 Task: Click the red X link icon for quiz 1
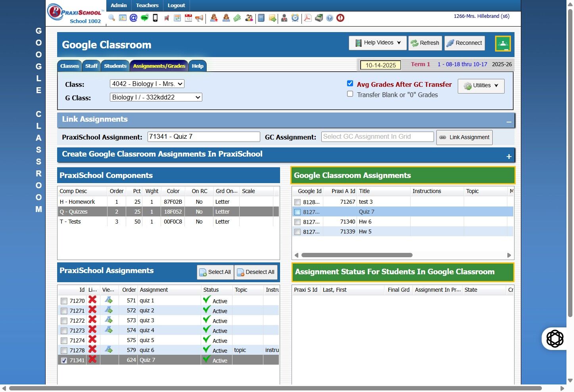pos(92,300)
